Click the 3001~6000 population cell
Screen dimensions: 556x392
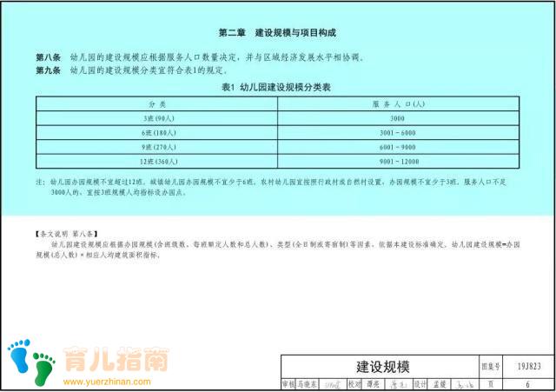tap(397, 133)
